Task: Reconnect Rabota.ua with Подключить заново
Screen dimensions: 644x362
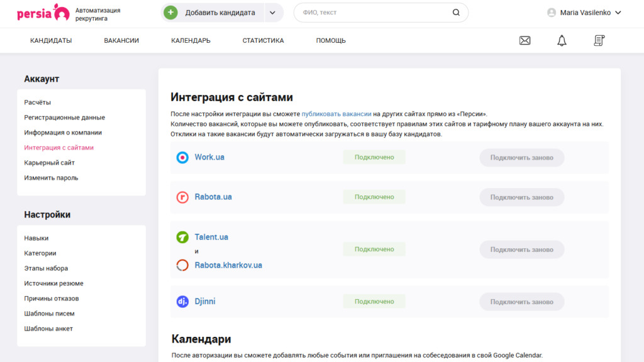Action: tap(521, 197)
